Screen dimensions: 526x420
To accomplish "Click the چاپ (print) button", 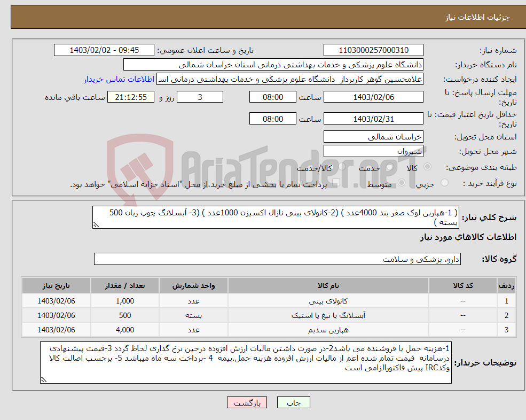I will pos(294,402).
